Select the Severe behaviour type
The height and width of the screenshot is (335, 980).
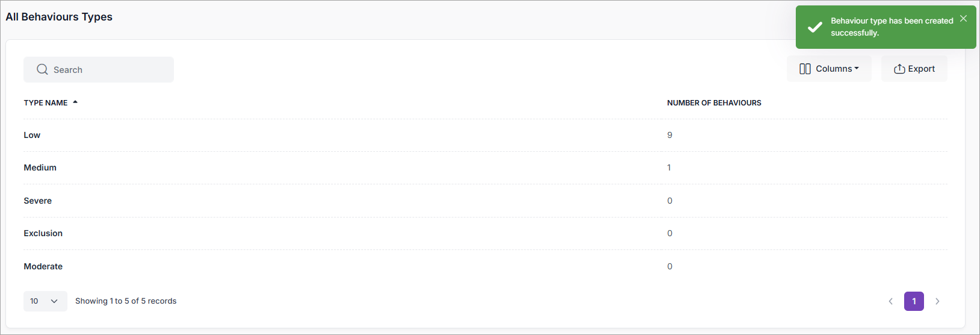pyautogui.click(x=38, y=201)
